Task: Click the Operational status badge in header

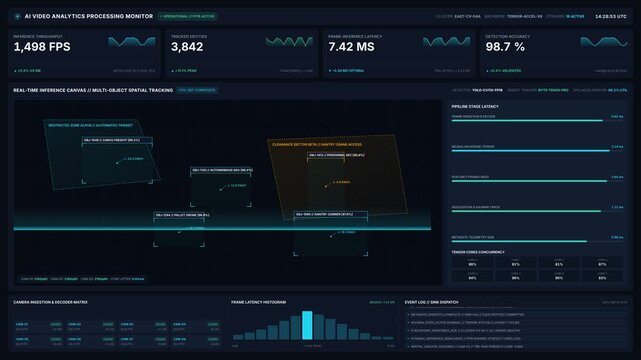Action: (188, 16)
